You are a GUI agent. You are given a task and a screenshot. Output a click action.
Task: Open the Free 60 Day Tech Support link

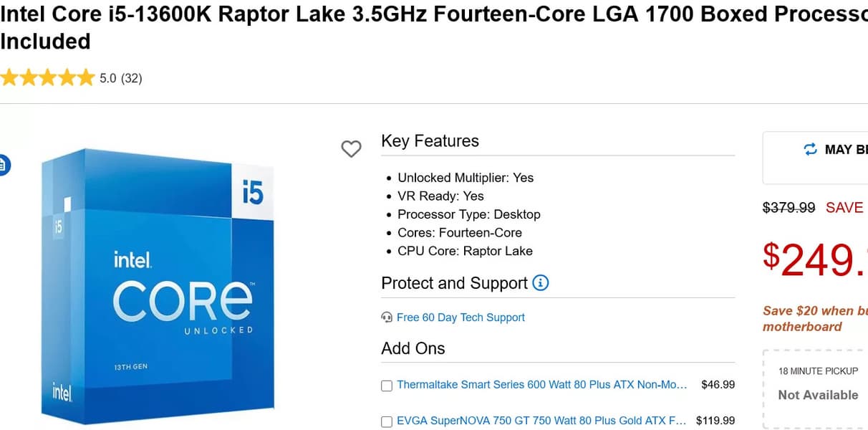point(460,317)
